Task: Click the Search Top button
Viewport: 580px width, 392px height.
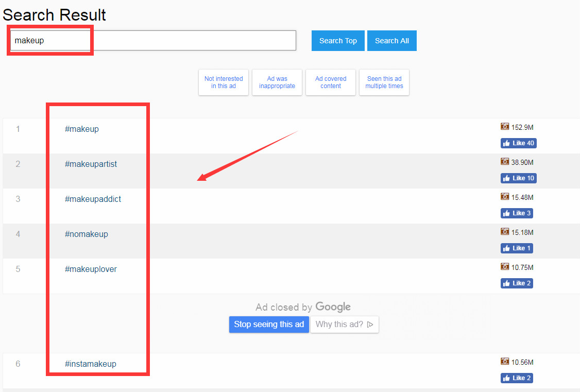Action: coord(338,41)
